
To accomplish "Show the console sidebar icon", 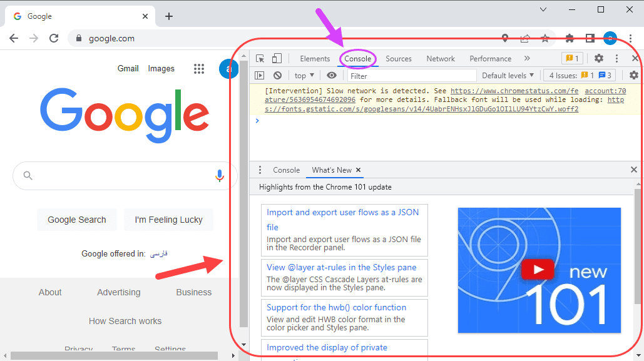I will coord(260,76).
